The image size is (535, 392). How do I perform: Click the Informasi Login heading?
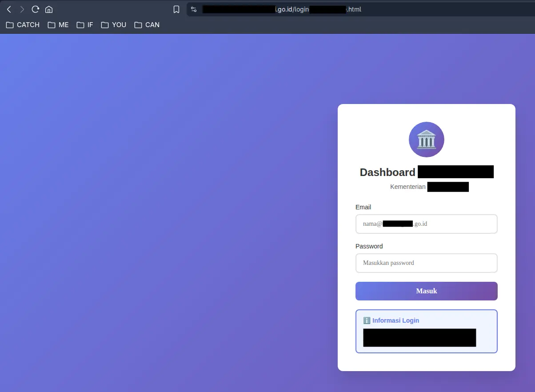[395, 320]
